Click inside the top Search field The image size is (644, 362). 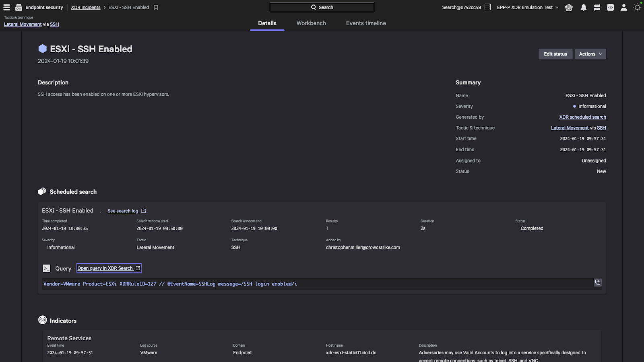point(322,7)
